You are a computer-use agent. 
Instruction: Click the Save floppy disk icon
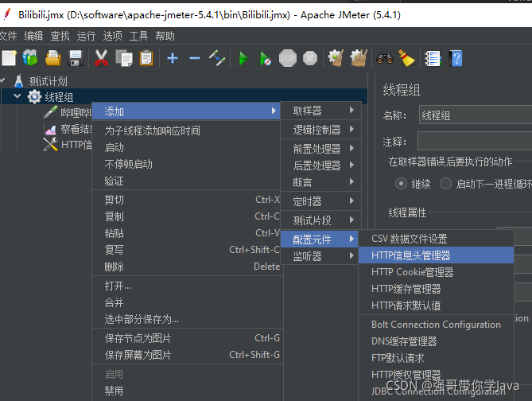click(76, 58)
